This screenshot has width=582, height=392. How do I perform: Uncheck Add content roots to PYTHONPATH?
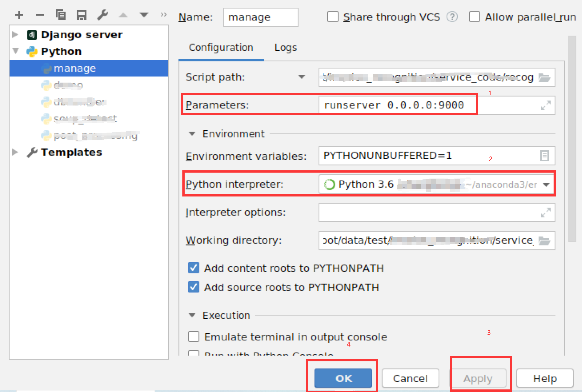click(194, 268)
